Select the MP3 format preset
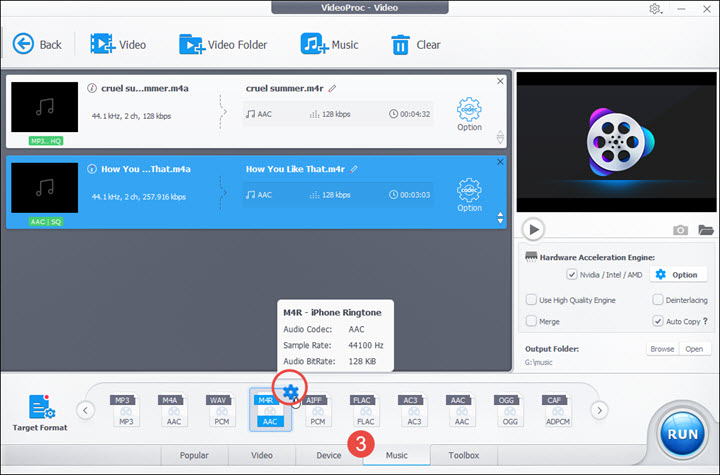 126,410
